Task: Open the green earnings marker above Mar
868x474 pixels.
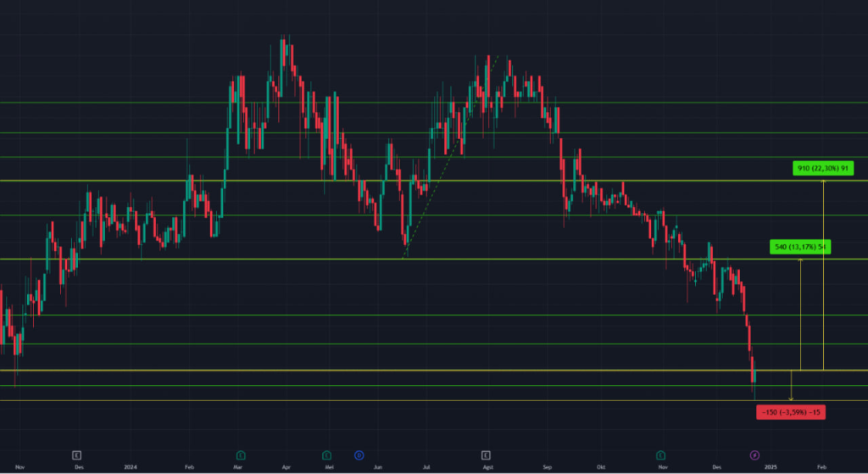Action: (x=240, y=455)
